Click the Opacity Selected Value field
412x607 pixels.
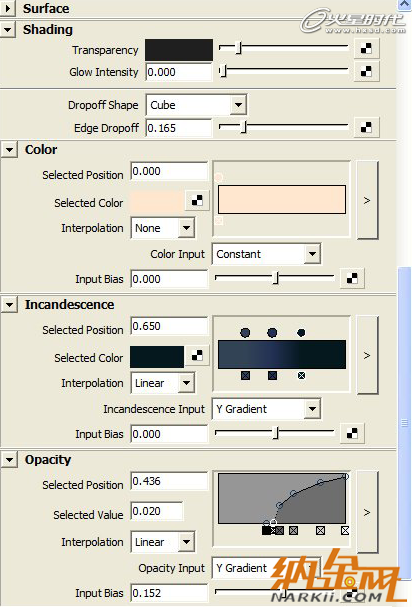[x=157, y=511]
